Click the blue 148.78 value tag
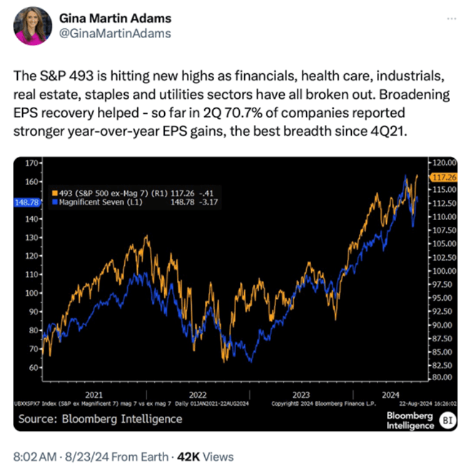 pos(30,202)
